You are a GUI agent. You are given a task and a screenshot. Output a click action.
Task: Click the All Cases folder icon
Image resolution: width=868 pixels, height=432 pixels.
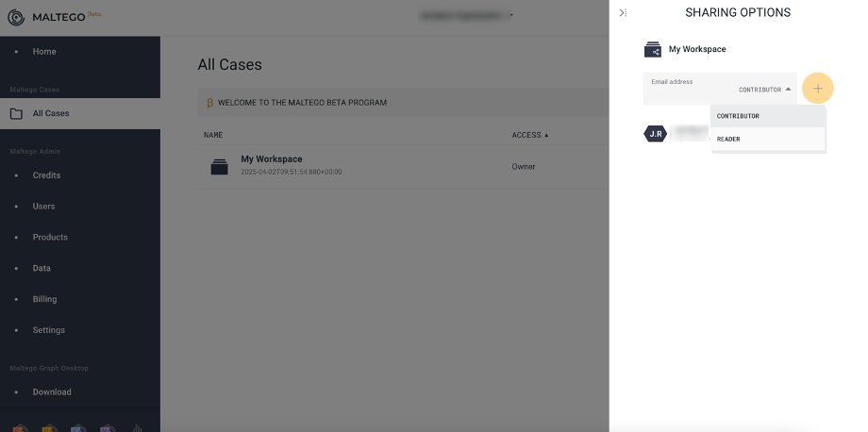[x=17, y=113]
